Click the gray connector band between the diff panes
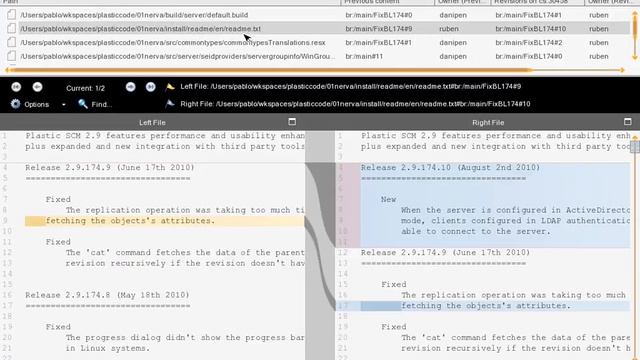 pos(320,245)
